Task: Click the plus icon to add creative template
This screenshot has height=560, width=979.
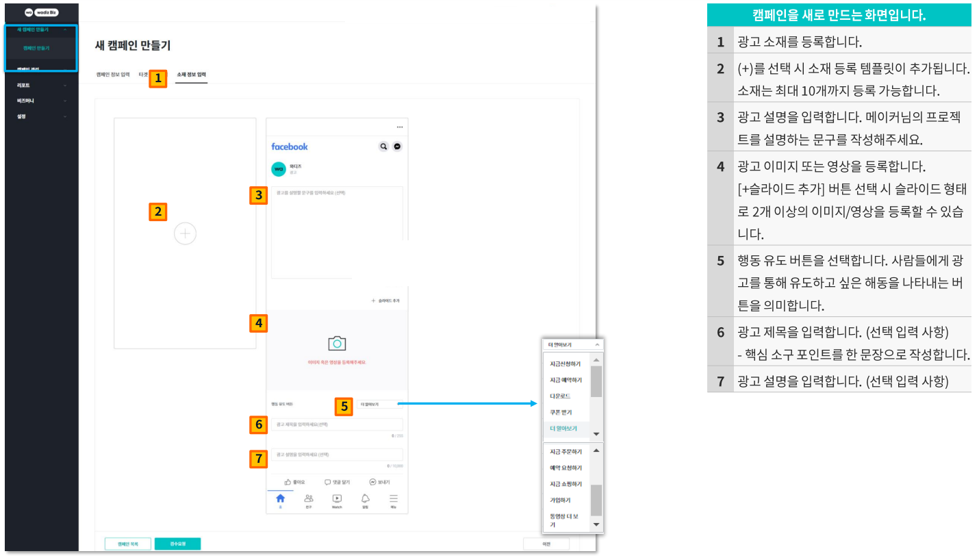Action: [x=185, y=234]
